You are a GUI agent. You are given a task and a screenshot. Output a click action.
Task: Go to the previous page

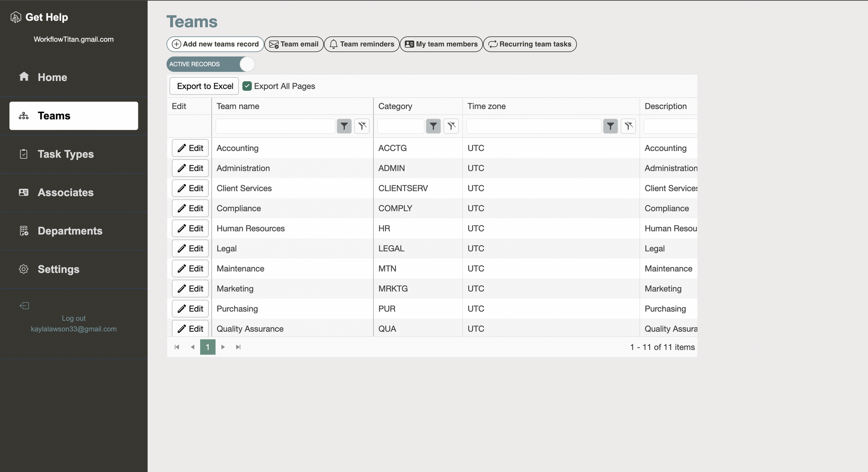(x=193, y=347)
